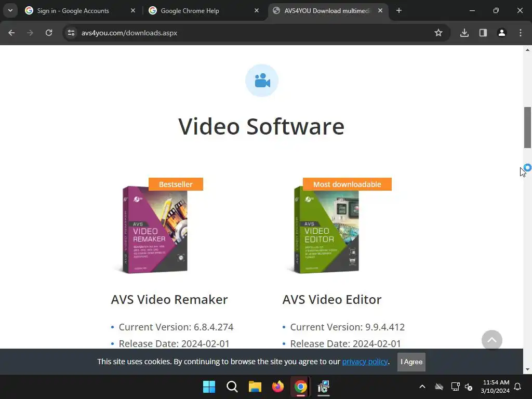532x399 pixels.
Task: Click the scroll-to-top round arrow button
Action: click(x=492, y=340)
